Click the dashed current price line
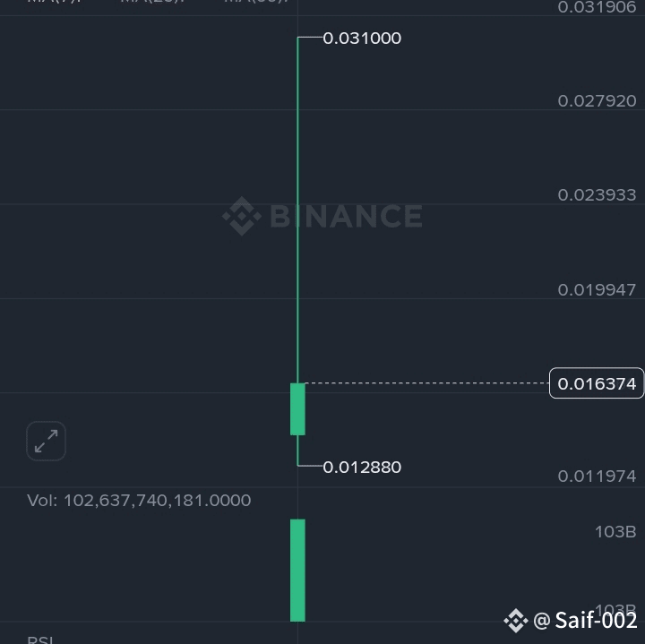Image resolution: width=645 pixels, height=644 pixels. click(427, 382)
